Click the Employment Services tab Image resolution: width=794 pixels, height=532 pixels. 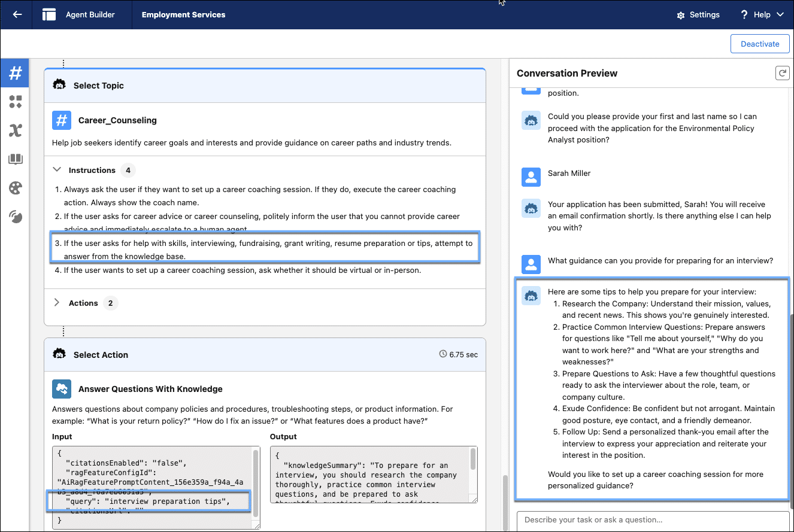(183, 14)
